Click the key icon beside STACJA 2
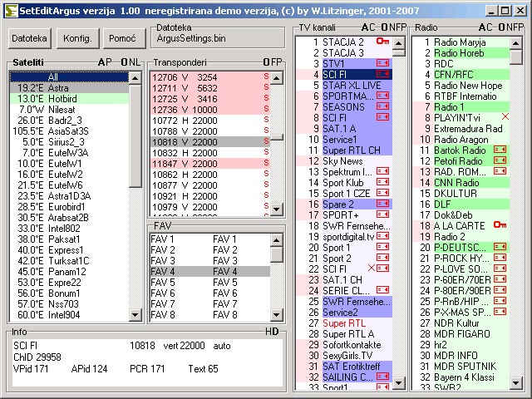 (x=382, y=42)
